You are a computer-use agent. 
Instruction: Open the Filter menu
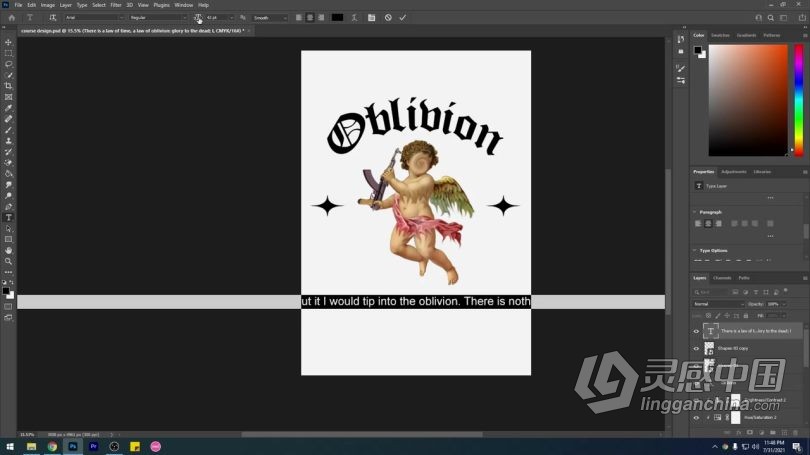point(116,5)
